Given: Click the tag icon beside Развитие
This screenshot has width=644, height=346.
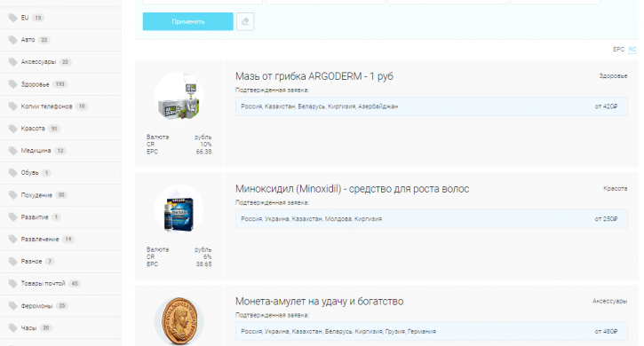Looking at the screenshot, I should [12, 217].
